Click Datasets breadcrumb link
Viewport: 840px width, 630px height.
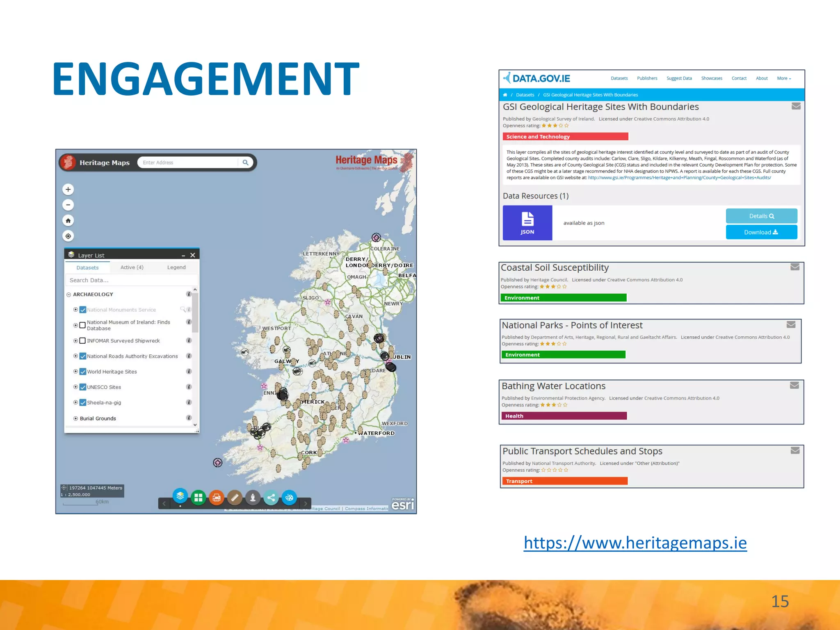525,95
